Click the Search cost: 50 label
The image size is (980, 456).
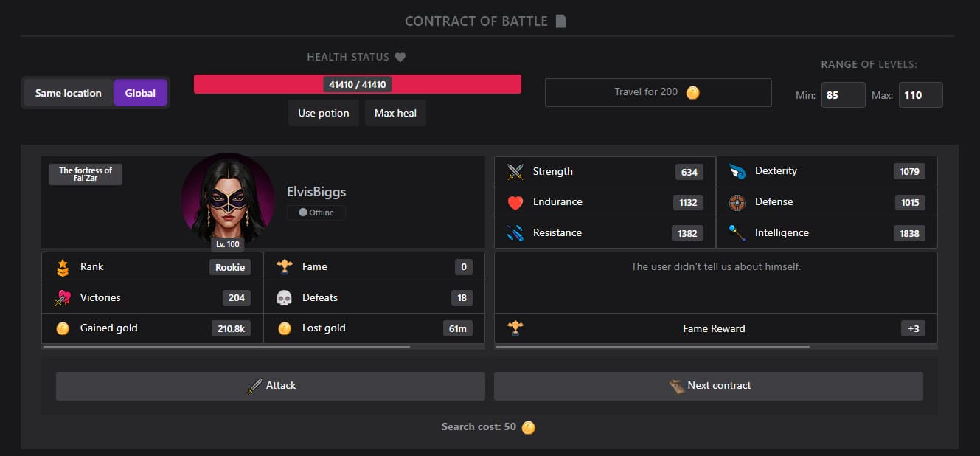click(x=479, y=426)
